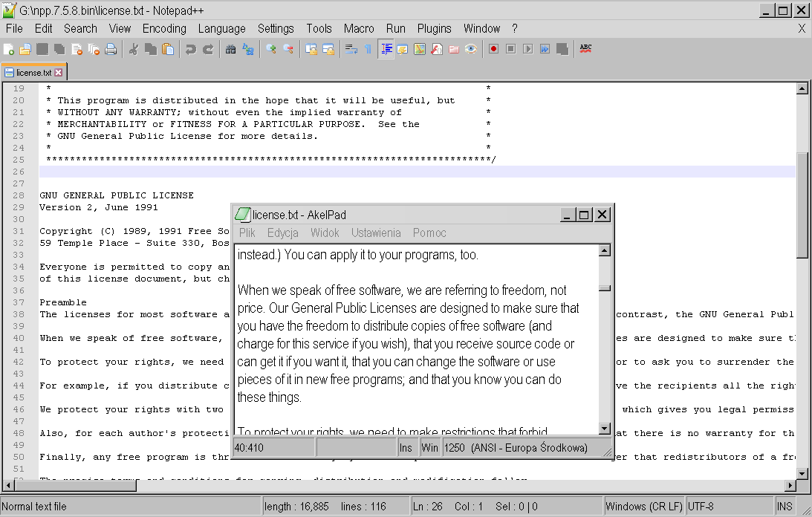Click the Zoom In magnifier icon
The height and width of the screenshot is (517, 812).
[271, 49]
